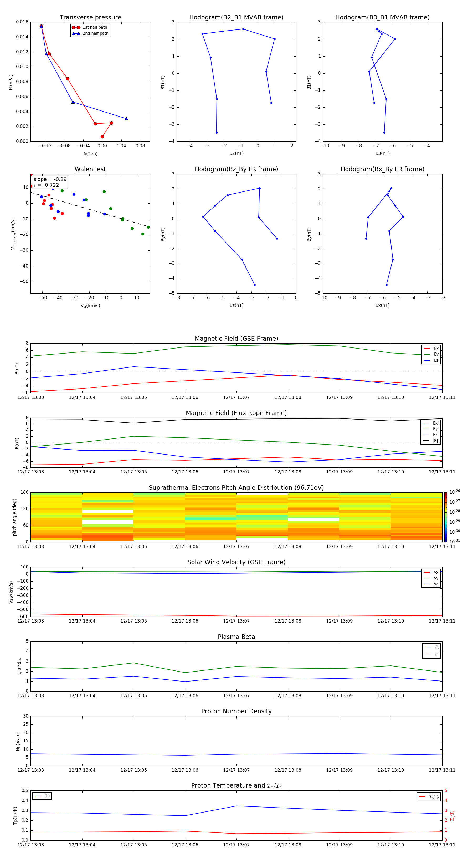Click the 'Pt(nPa)' y-axis label
The image size is (473, 868).
click(11, 82)
